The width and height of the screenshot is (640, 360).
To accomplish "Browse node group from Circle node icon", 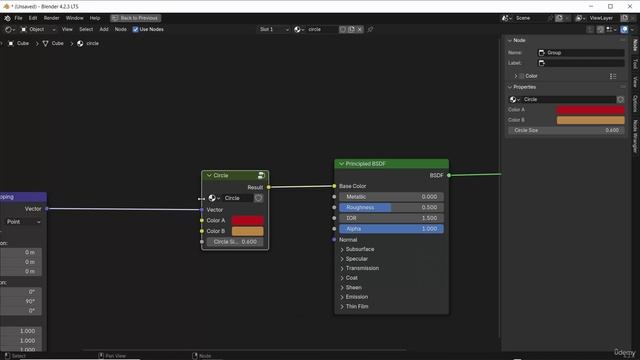I will [214, 198].
